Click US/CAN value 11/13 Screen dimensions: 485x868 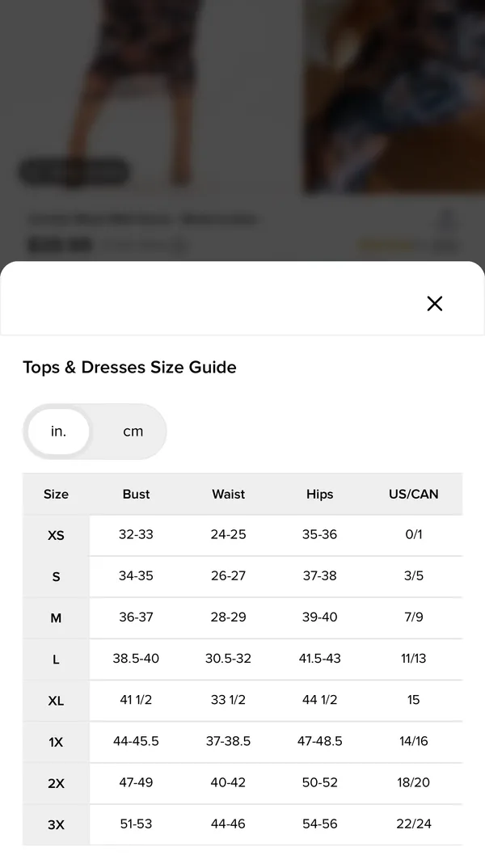tap(414, 659)
